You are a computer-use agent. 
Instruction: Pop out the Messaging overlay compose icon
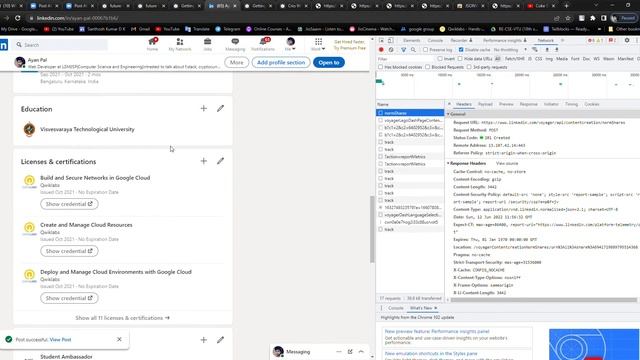point(350,351)
